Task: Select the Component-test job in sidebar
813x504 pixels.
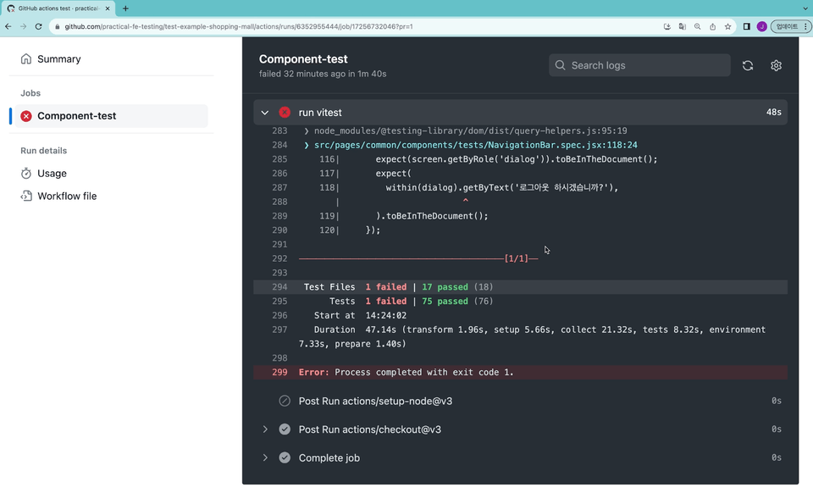Action: 76,116
